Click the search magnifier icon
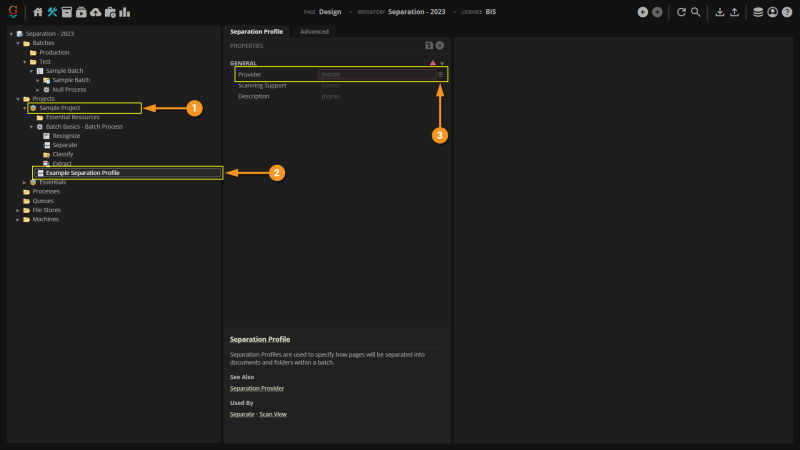This screenshot has height=450, width=800. [695, 12]
